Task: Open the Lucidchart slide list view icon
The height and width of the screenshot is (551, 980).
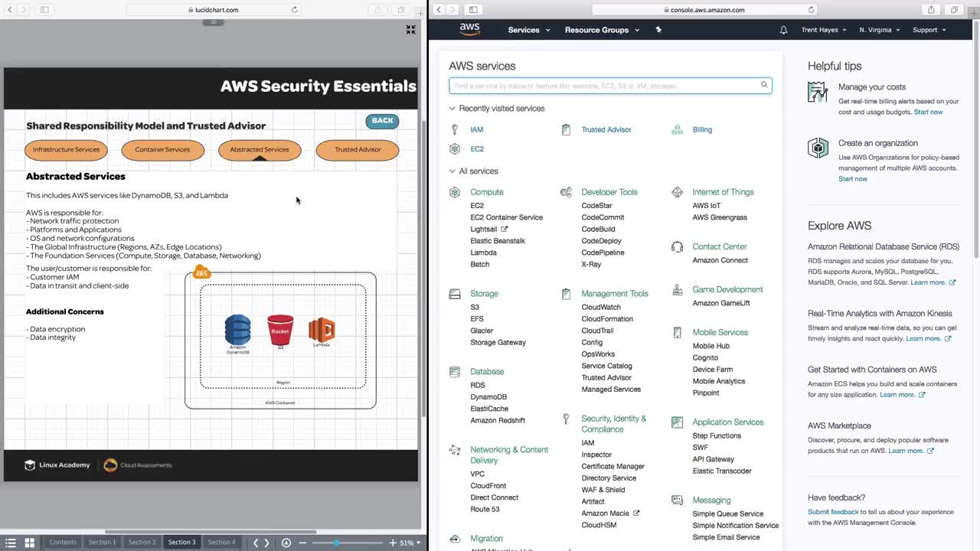Action: pyautogui.click(x=11, y=542)
